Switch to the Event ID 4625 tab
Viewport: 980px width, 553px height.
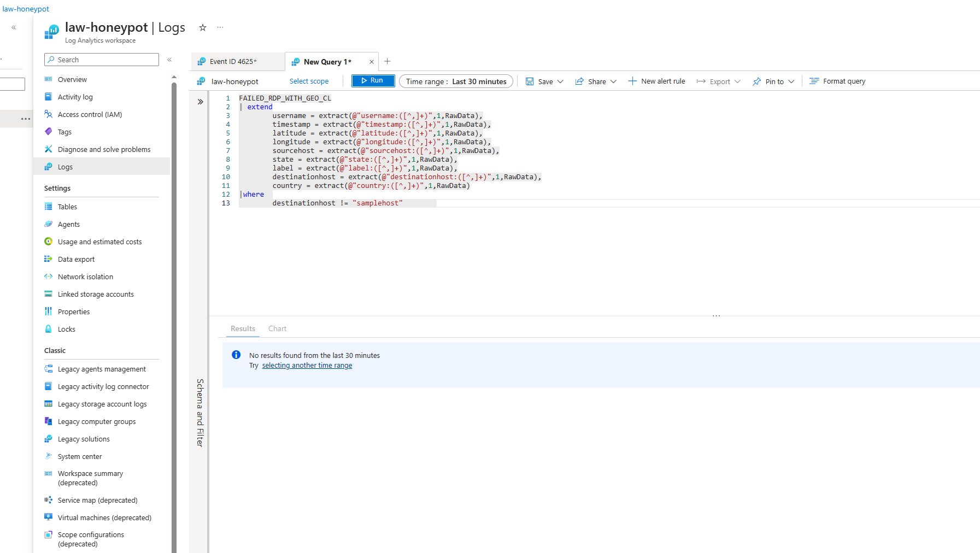[238, 62]
